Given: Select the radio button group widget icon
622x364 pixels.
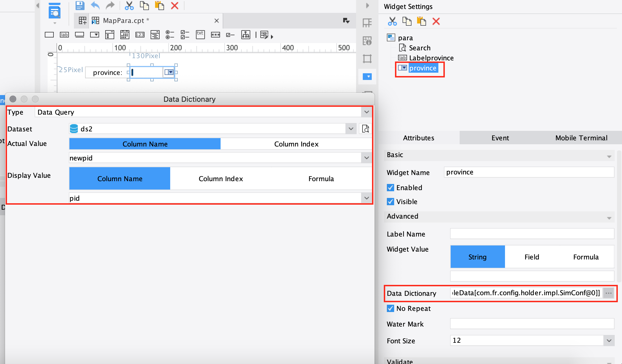Looking at the screenshot, I should [x=170, y=35].
